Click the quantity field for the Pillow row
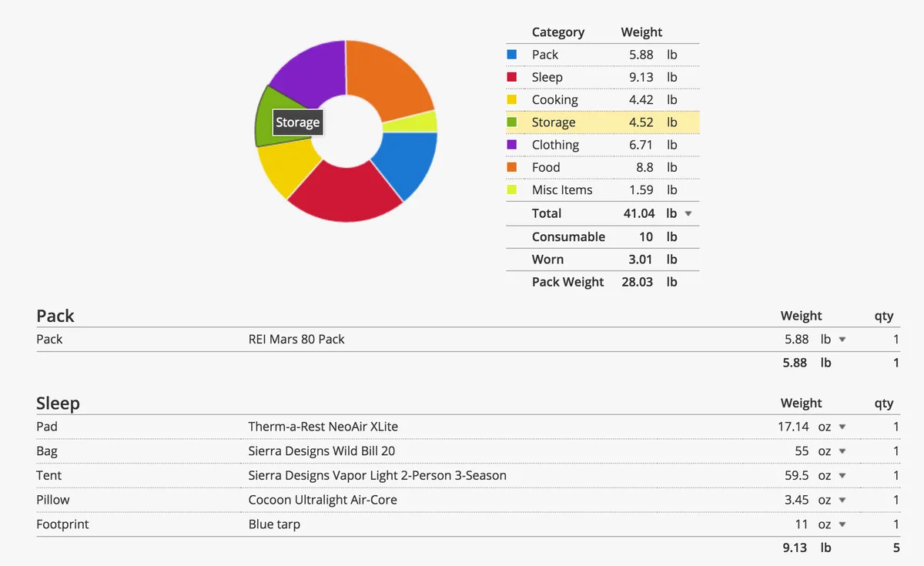924x566 pixels. click(896, 500)
